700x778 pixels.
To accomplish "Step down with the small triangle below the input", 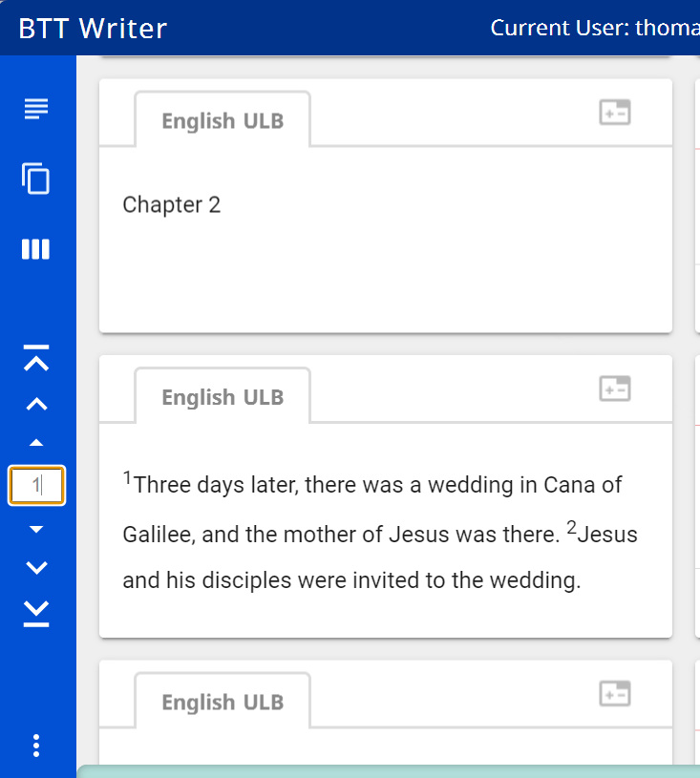I will click(x=35, y=528).
